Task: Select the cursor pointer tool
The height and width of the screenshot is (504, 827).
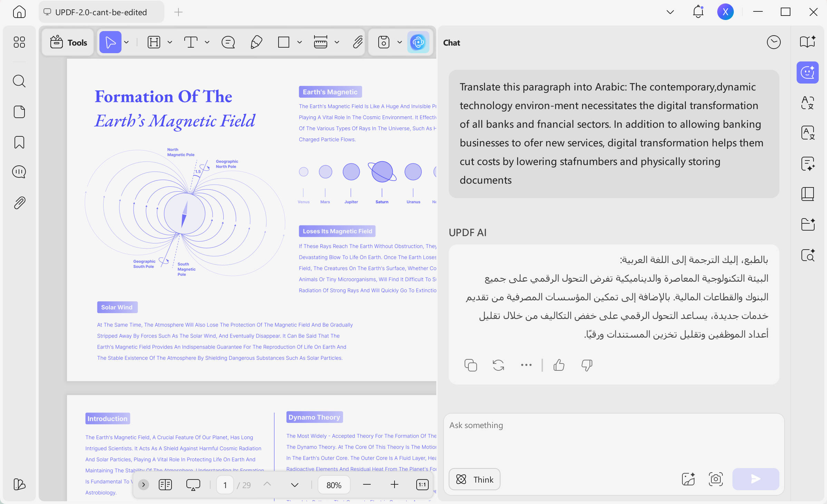Action: pos(110,42)
